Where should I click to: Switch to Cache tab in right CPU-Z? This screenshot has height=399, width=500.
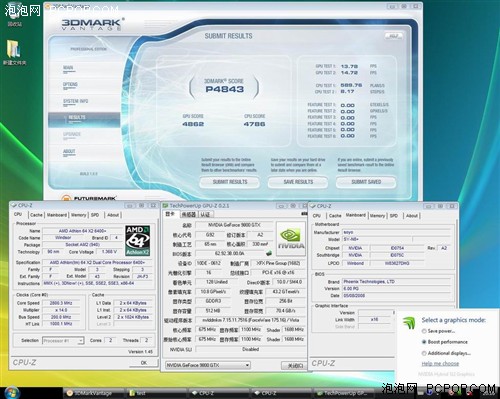pos(335,216)
